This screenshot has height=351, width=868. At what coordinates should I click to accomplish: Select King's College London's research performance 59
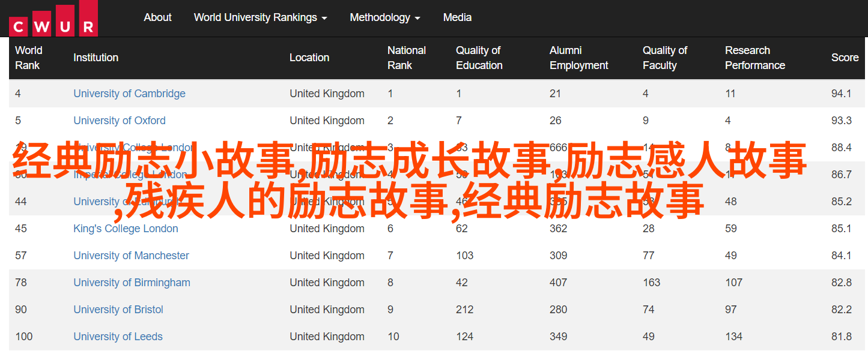731,229
